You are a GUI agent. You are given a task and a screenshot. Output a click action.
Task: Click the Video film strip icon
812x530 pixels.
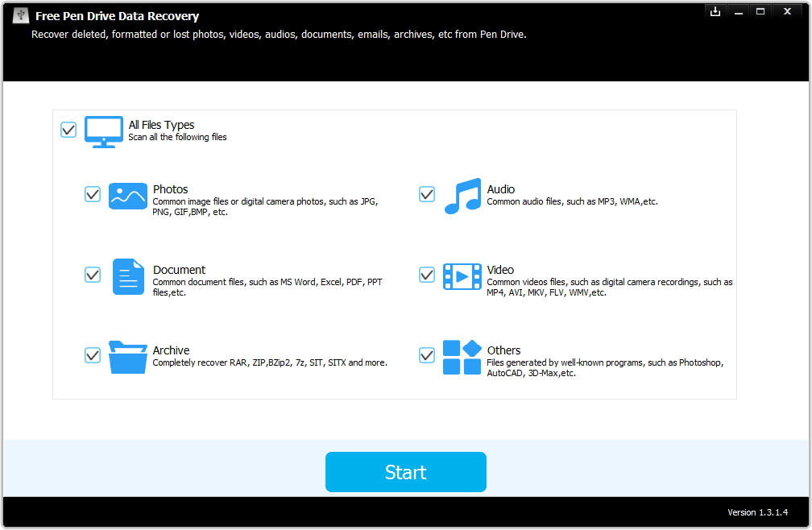(462, 276)
